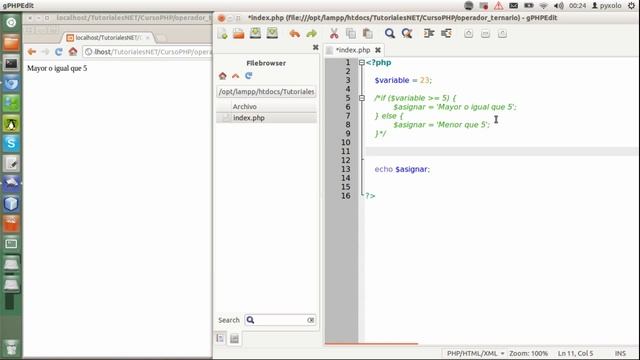Undo the last edit
640x360 pixels.
294,33
